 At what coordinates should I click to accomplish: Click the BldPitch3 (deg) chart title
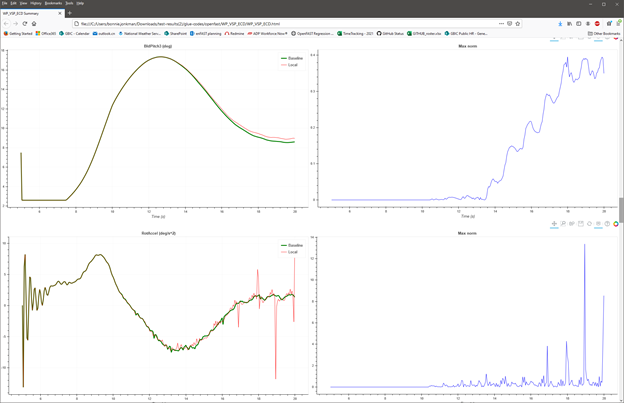tap(158, 46)
